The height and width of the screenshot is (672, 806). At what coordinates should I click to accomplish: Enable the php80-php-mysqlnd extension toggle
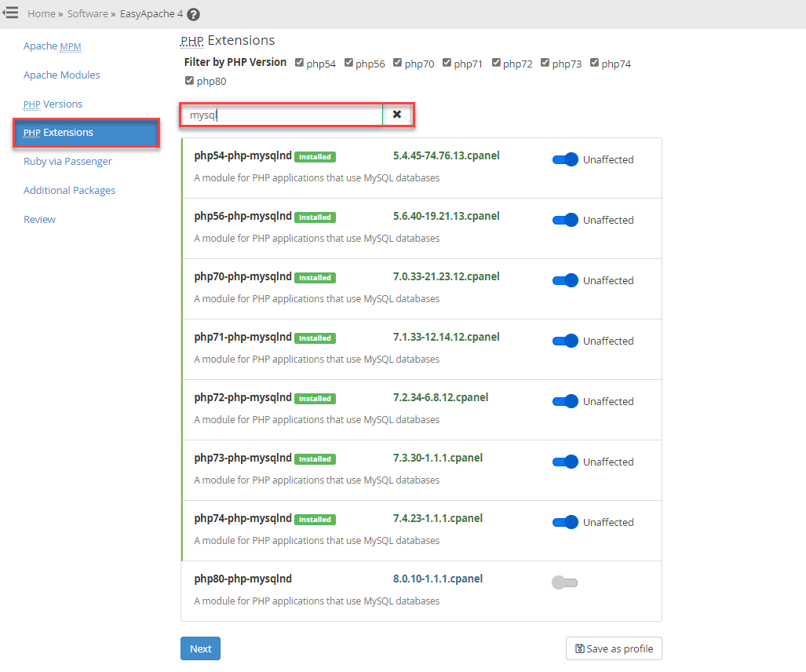click(564, 582)
